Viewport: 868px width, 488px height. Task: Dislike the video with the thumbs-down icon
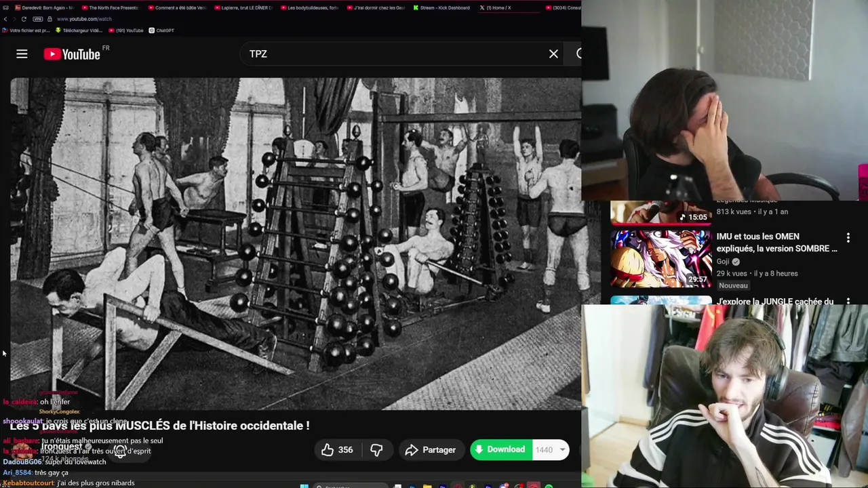click(x=376, y=450)
